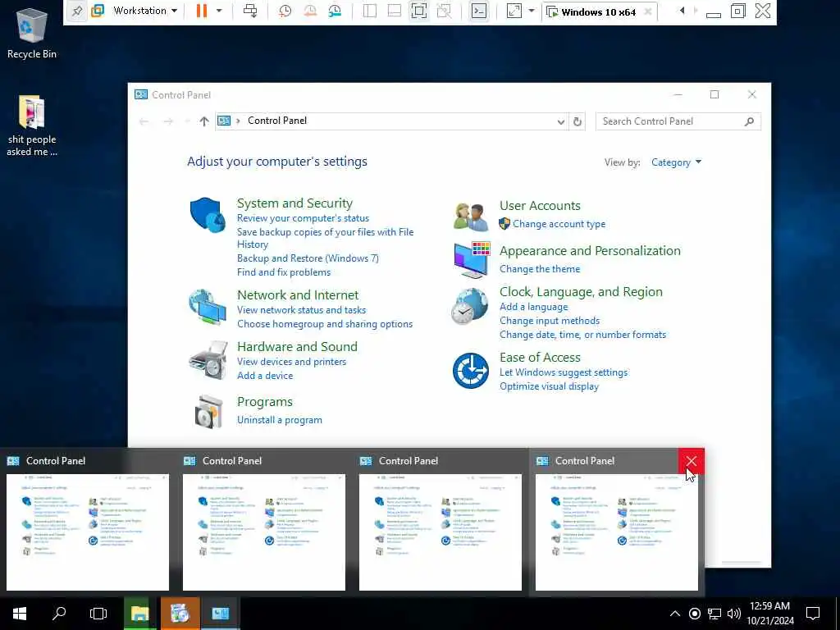Click the Send Ctrl+Alt+Del icon in VMware toolbar
The height and width of the screenshot is (630, 840).
(250, 11)
